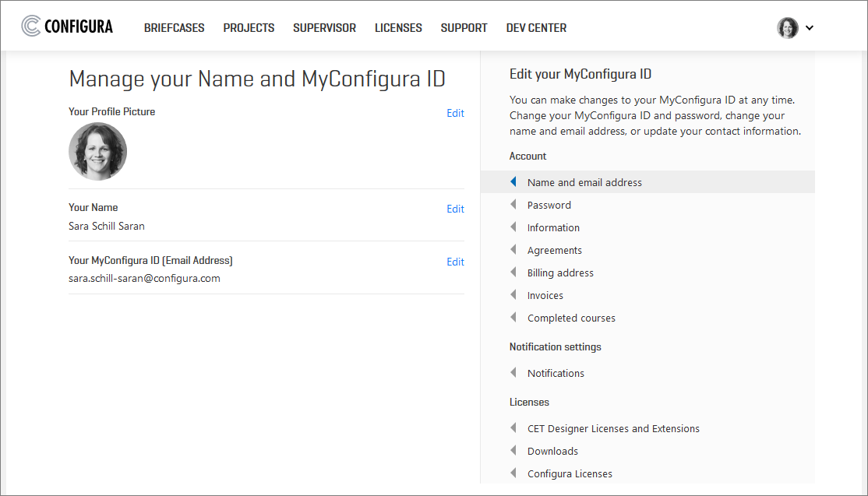Click arrow icon beside Downloads
The height and width of the screenshot is (496, 868).
pyautogui.click(x=513, y=450)
